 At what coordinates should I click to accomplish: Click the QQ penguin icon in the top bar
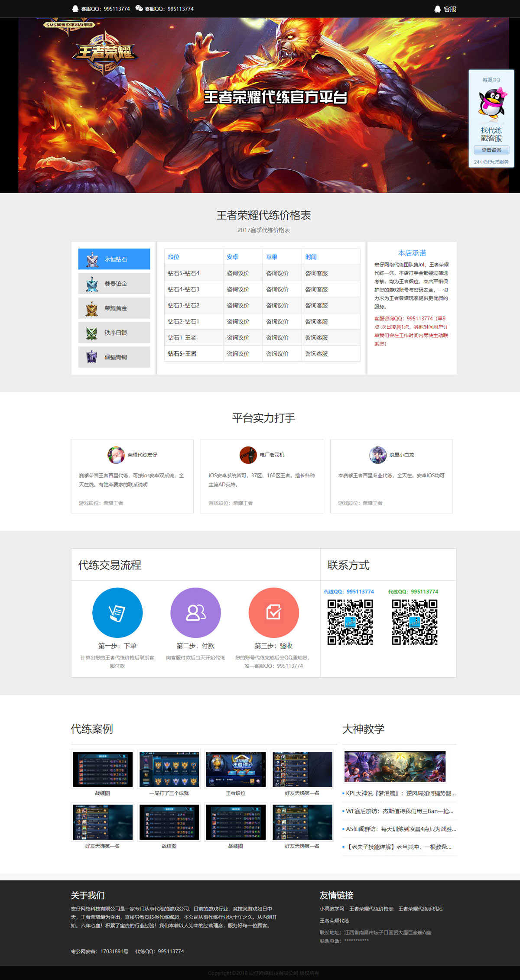coord(75,9)
